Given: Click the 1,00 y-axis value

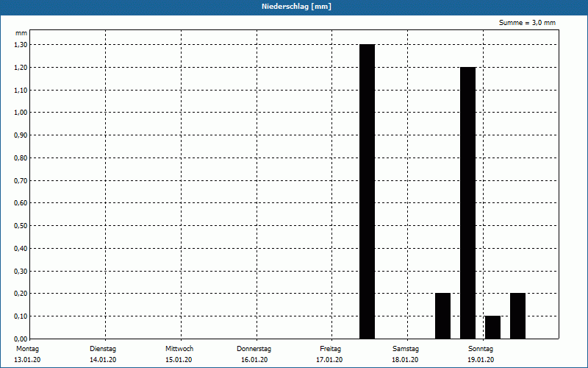Looking at the screenshot, I should pos(21,113).
